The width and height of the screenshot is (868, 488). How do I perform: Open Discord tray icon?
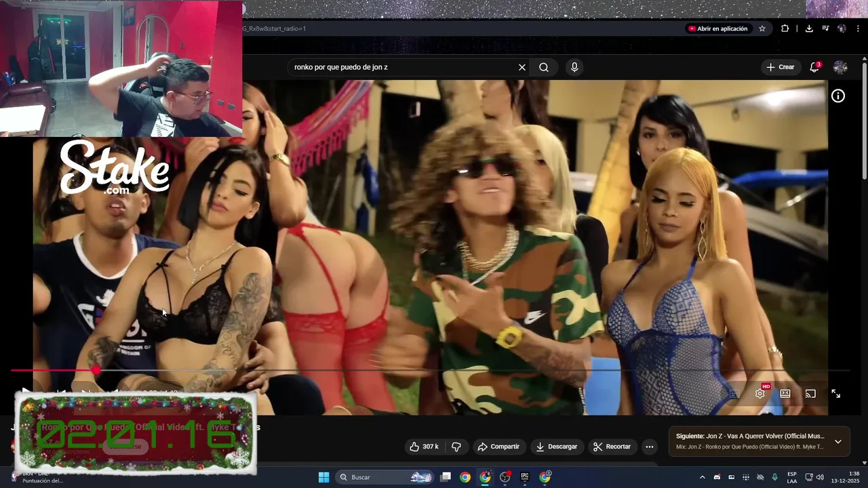coord(717,477)
